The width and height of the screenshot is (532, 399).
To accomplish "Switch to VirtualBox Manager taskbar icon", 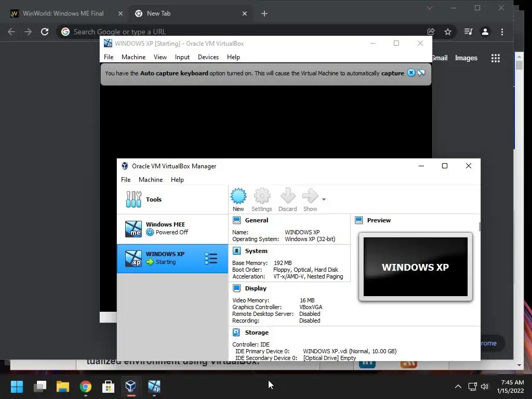I will point(131,386).
